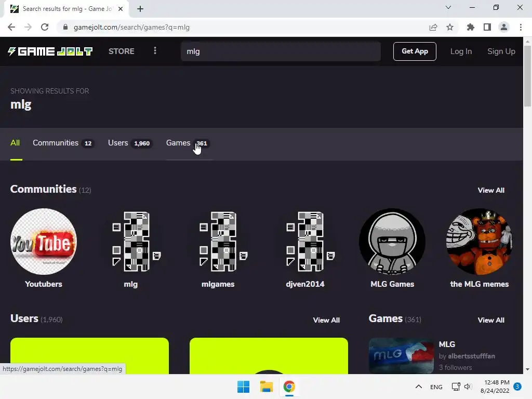Viewport: 532px width, 399px height.
Task: Switch to the Games tab
Action: coord(188,143)
